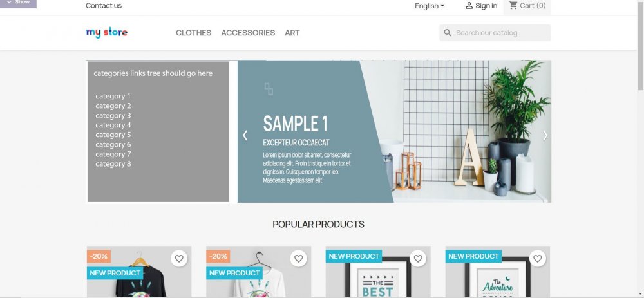
Task: Open the my store logo homepage
Action: [x=107, y=32]
